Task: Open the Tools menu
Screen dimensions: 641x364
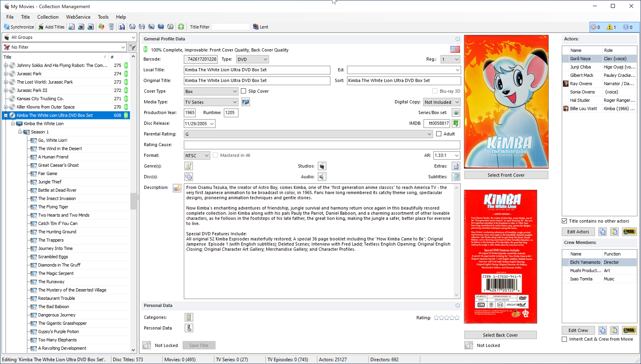Action: click(103, 17)
